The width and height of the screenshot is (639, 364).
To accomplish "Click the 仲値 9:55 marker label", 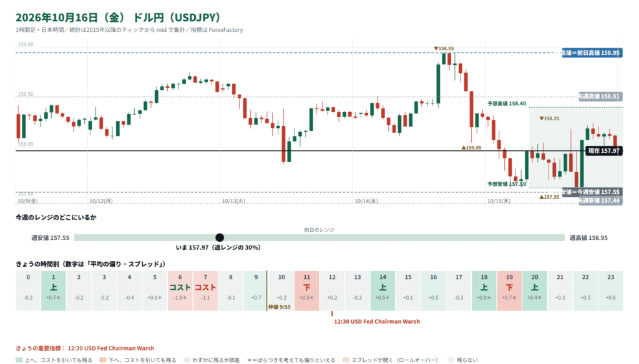I will point(279,307).
